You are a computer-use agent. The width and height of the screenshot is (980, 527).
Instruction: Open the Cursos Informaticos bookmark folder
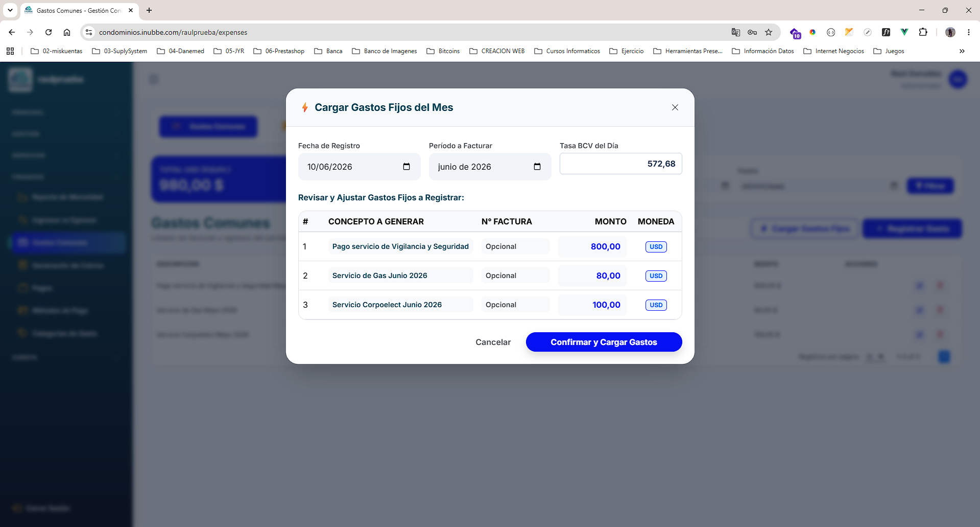pyautogui.click(x=567, y=51)
